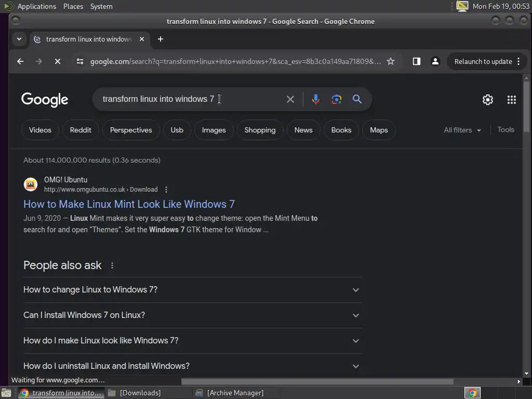Screen dimensions: 532x399
Task: Click About 114,000,000 results text
Action: click(91, 160)
